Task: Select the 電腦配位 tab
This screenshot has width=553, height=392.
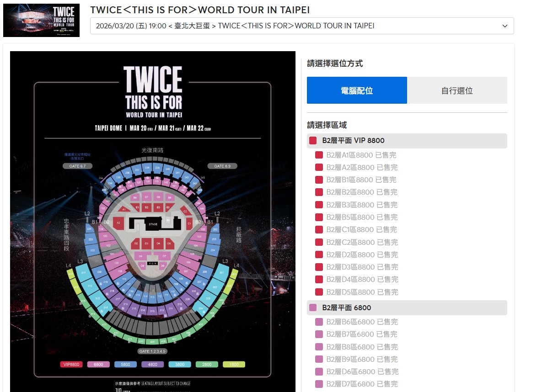Action: [357, 91]
